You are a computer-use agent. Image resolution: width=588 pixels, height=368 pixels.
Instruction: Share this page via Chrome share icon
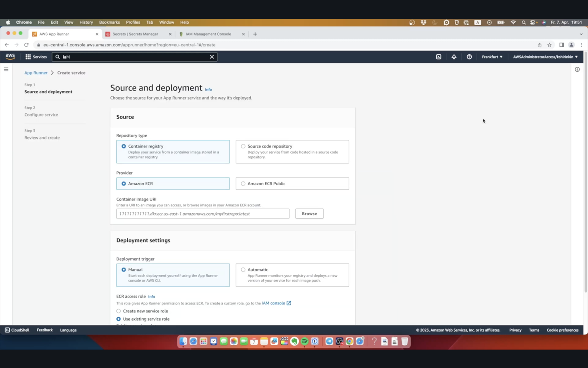click(539, 45)
